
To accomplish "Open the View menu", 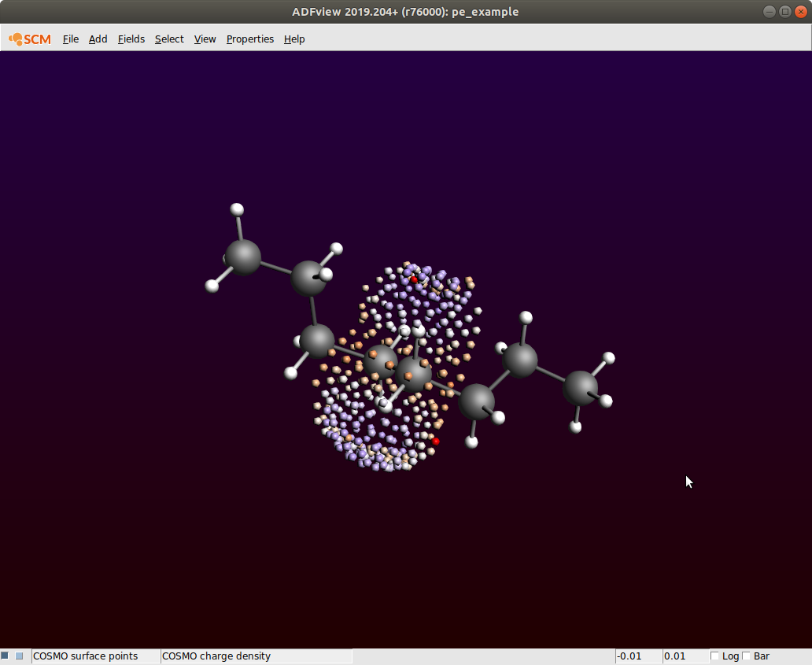I will (x=205, y=39).
